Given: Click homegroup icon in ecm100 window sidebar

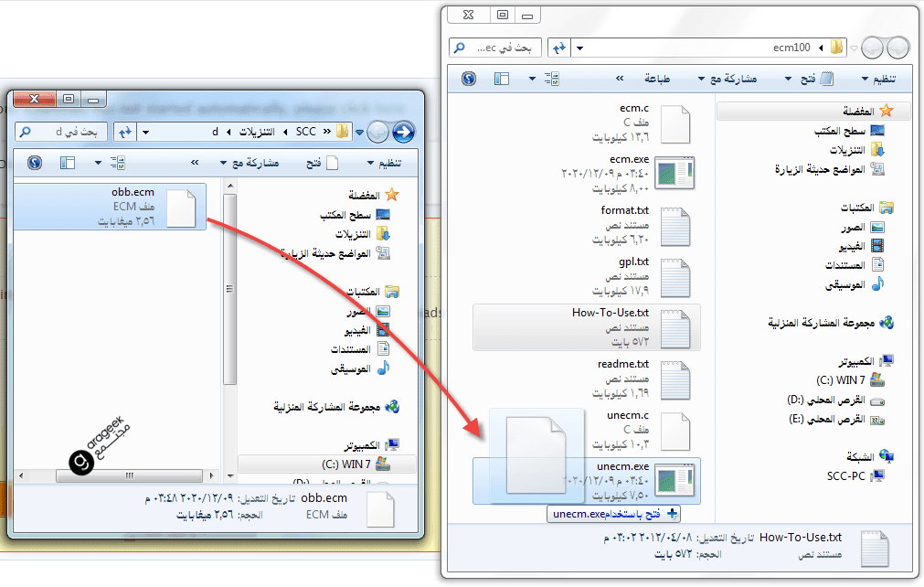Looking at the screenshot, I should tap(887, 322).
